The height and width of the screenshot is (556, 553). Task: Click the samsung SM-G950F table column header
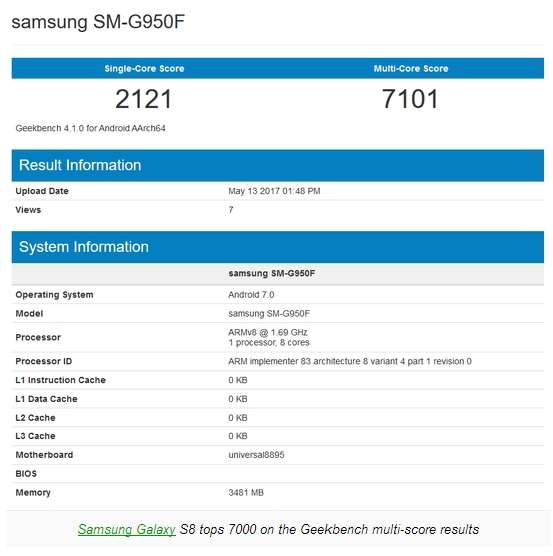click(272, 273)
